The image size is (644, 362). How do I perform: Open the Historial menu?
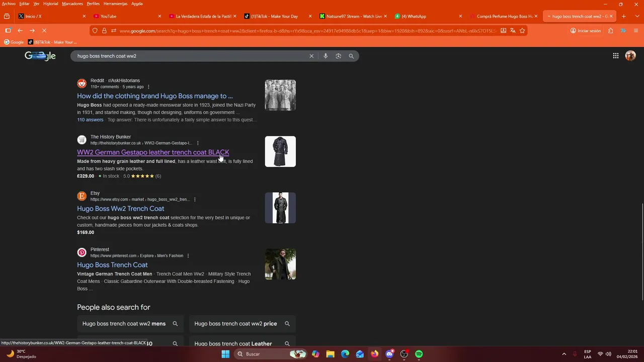coord(50,4)
